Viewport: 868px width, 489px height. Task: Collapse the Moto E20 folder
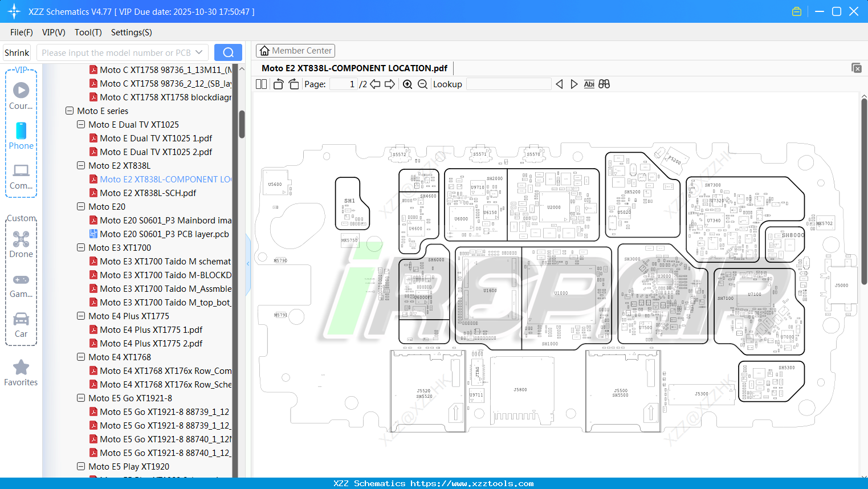pos(80,206)
